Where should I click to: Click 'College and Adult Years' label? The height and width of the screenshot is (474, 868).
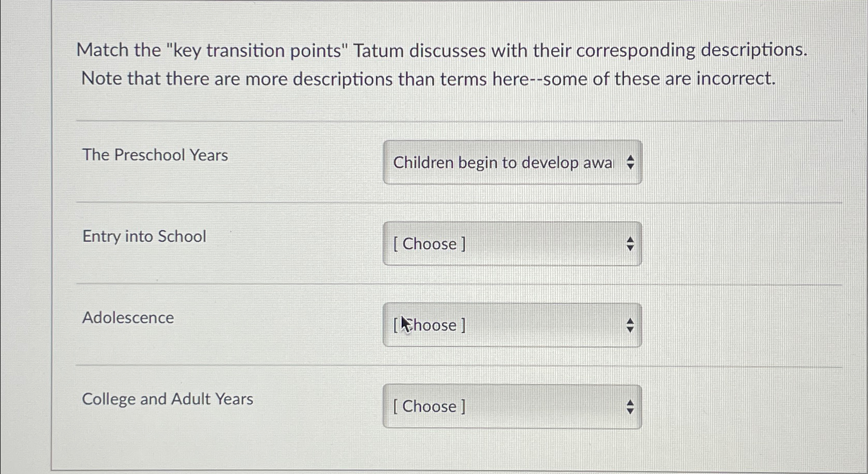(168, 399)
